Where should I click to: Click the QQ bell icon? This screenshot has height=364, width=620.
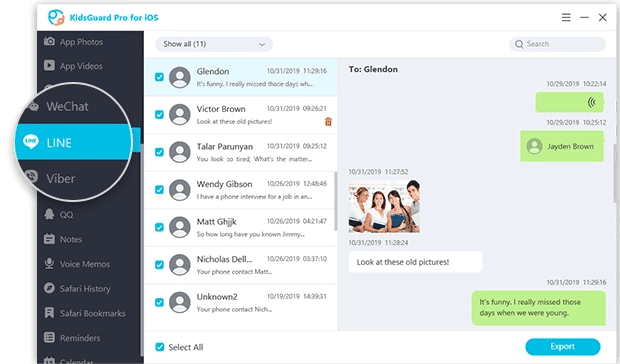click(x=49, y=214)
